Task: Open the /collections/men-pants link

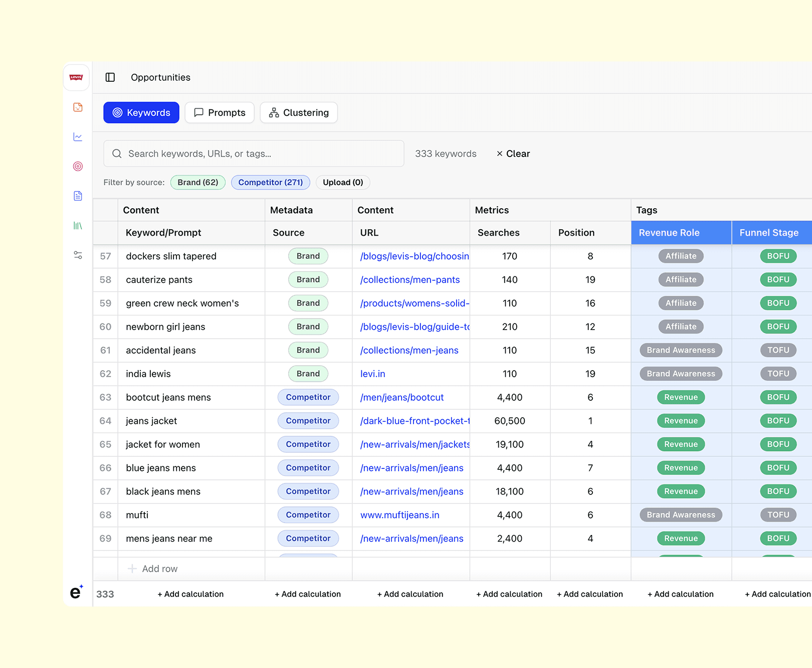Action: tap(410, 280)
